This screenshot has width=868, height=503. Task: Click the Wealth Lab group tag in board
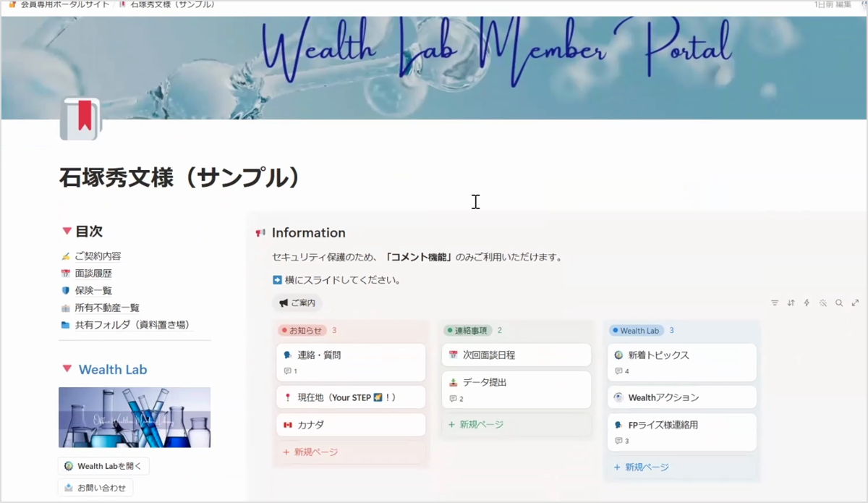637,330
